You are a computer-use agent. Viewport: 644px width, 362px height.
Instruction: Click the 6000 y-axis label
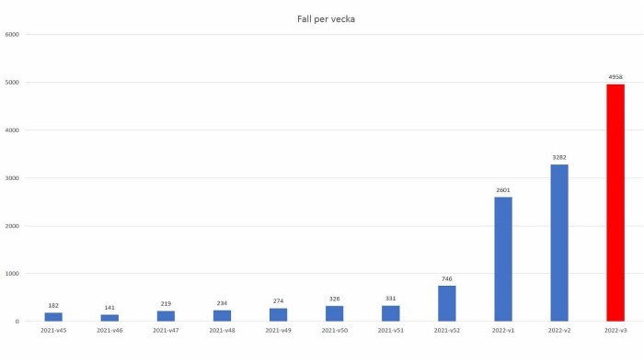(12, 35)
